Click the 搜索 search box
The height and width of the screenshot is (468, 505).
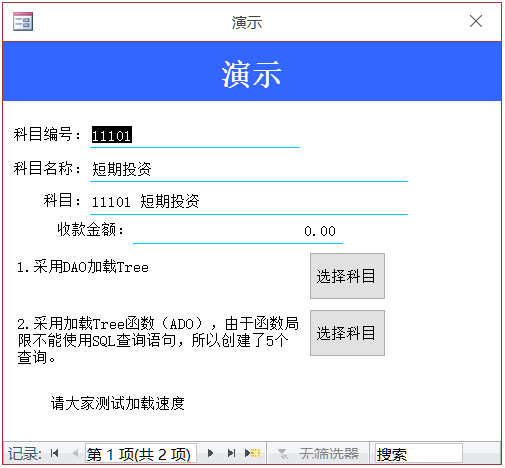tap(419, 454)
